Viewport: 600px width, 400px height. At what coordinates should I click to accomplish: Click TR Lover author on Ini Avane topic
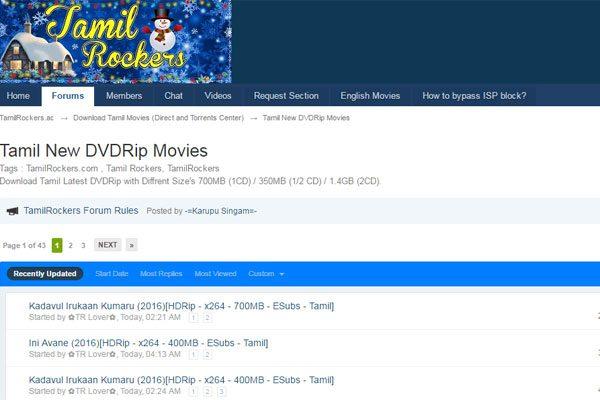[92, 354]
